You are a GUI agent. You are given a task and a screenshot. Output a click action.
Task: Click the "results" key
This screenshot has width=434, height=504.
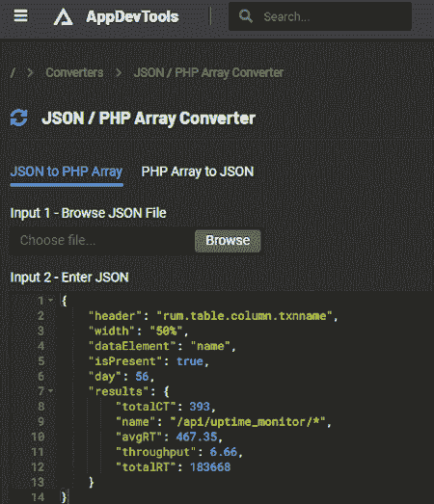[x=119, y=391]
